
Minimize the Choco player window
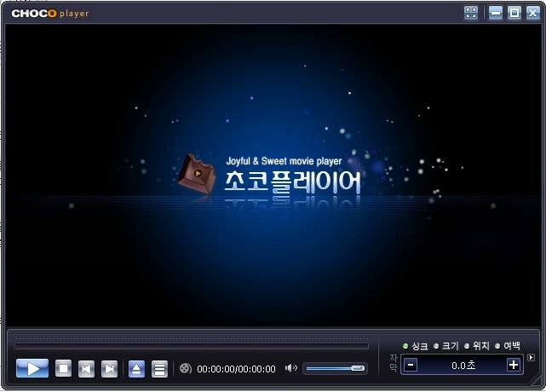click(496, 13)
